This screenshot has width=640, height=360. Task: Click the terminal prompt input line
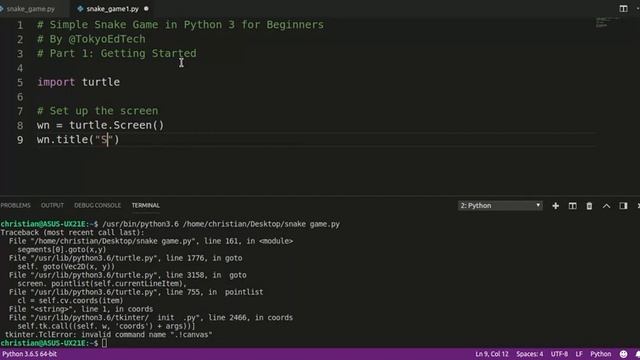tap(53, 343)
